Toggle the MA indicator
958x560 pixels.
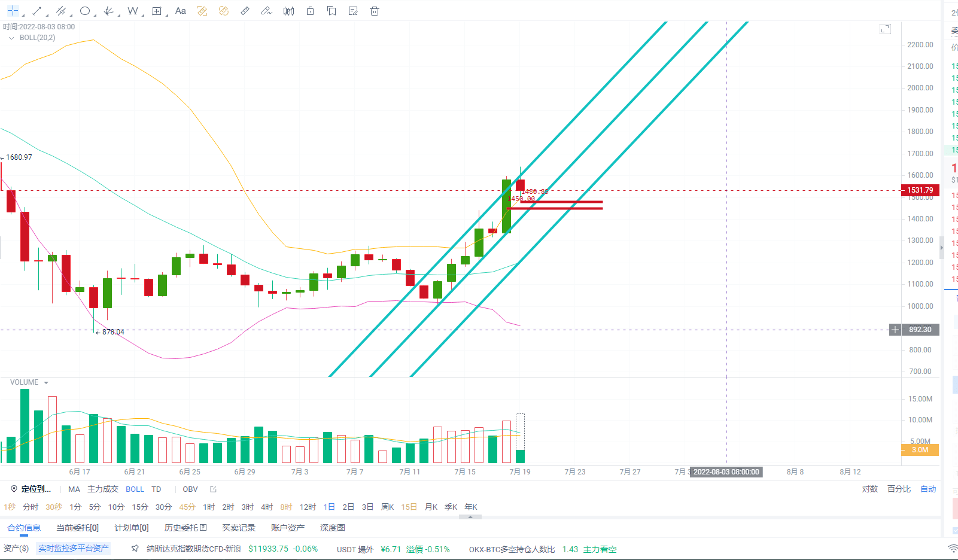click(x=74, y=489)
